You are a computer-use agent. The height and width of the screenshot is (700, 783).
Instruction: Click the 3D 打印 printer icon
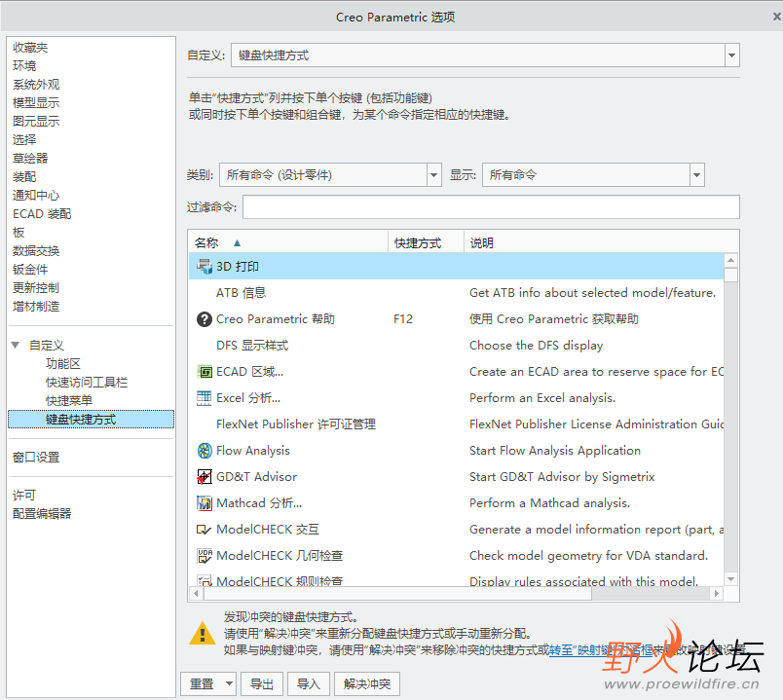205,266
